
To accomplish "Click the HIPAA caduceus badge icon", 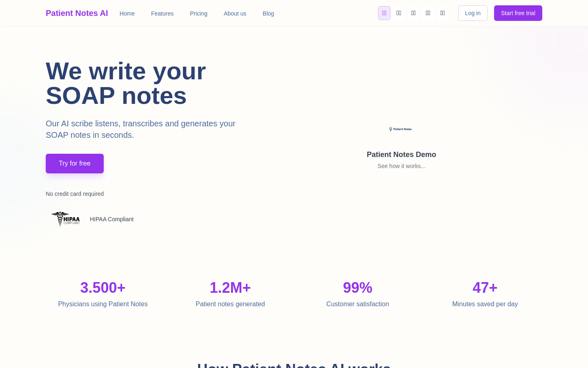I will pos(65,219).
